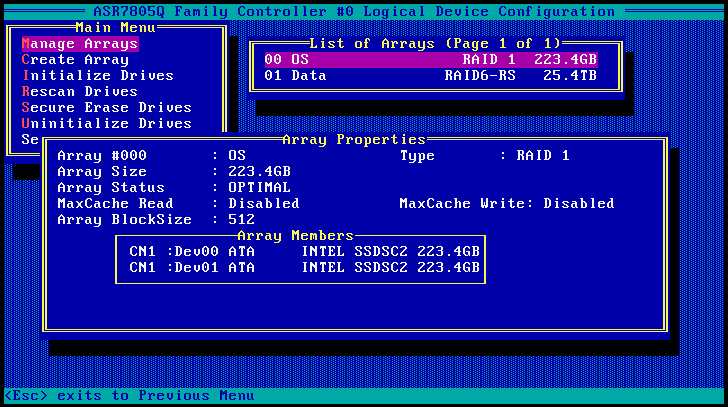Select array member CN1 Dev00 row
Image resolution: width=728 pixels, height=407 pixels.
(x=304, y=252)
